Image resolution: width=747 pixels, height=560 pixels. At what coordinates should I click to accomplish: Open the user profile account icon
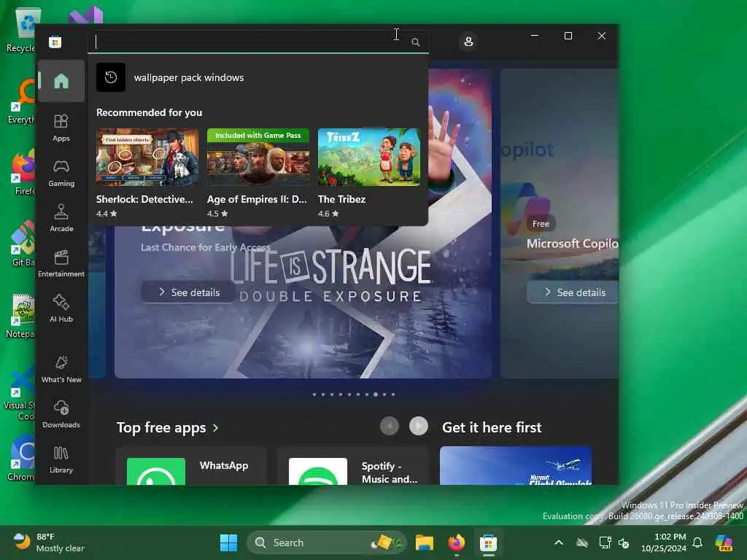click(x=469, y=42)
